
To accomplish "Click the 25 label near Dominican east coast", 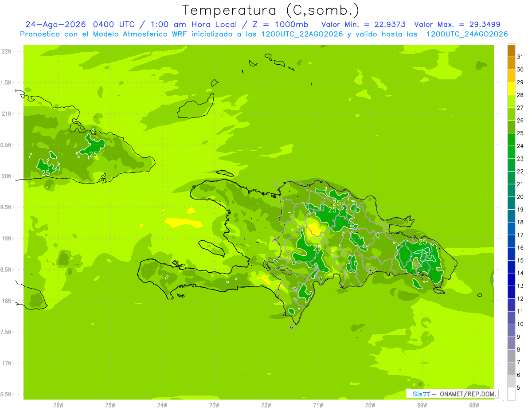I will (423, 242).
